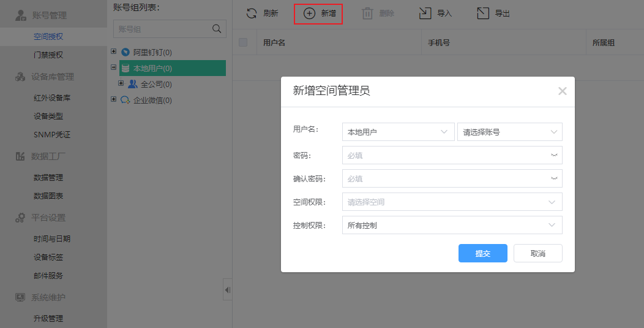This screenshot has width=644, height=328.
Task: Open 设备标签 in sidebar
Action: click(x=48, y=257)
